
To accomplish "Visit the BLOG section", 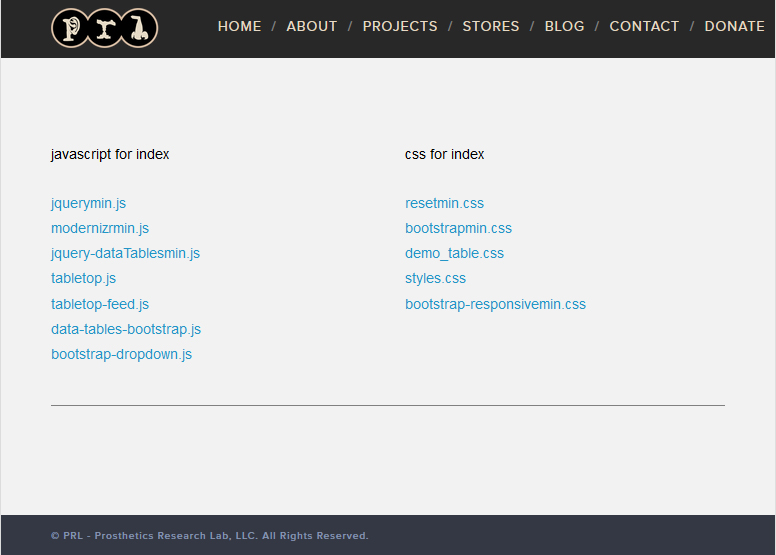I will (x=565, y=26).
